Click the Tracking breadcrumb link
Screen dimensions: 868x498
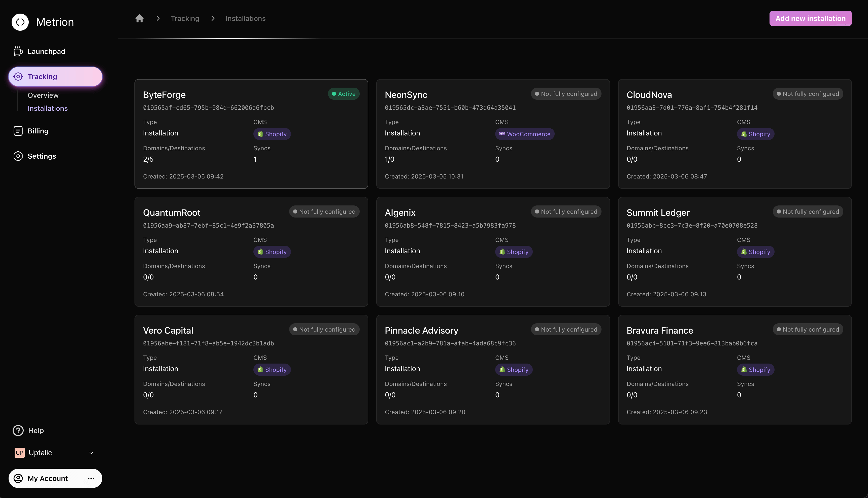185,18
